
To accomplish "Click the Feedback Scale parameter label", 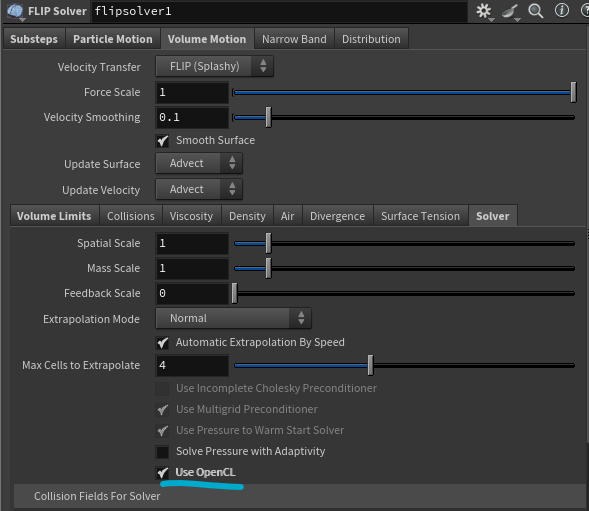I will [x=102, y=293].
